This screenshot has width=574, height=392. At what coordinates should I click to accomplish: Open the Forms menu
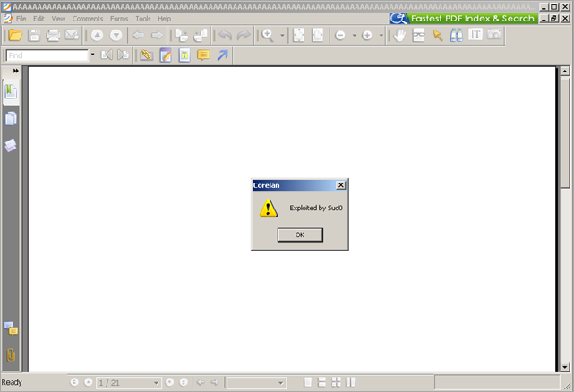click(x=119, y=18)
